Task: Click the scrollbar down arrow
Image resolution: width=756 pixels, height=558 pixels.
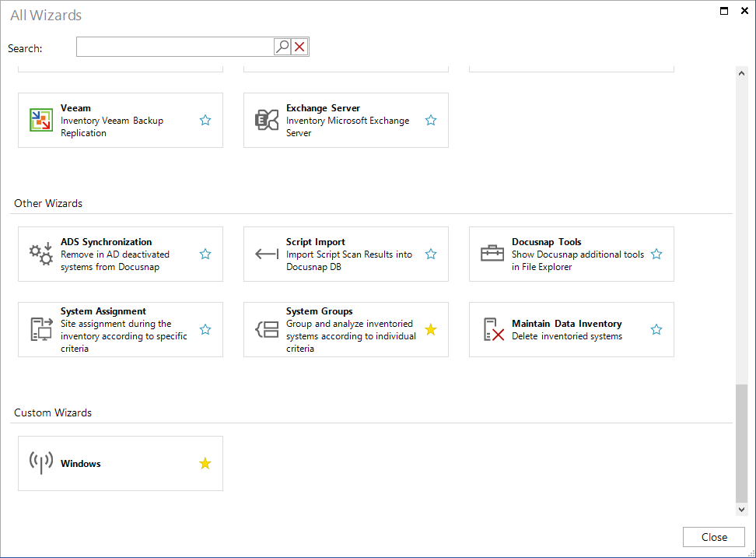Action: pos(741,509)
